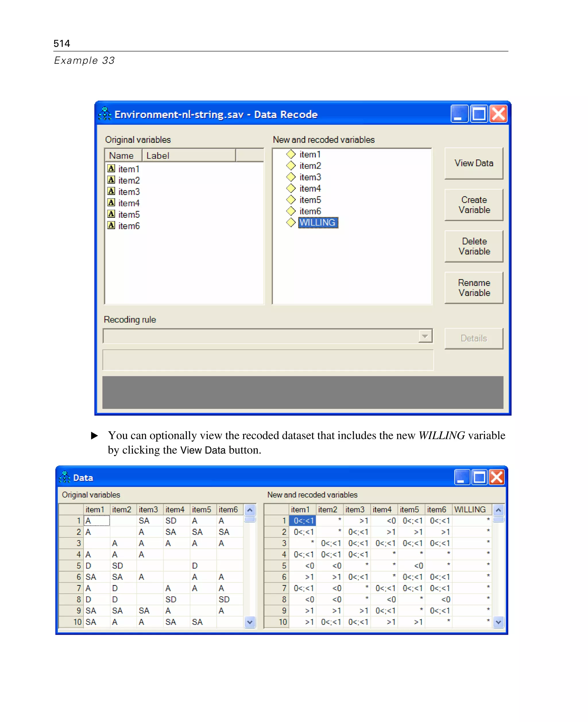Click the diamond icon beside recoded item1
588x722 pixels.
click(x=291, y=154)
